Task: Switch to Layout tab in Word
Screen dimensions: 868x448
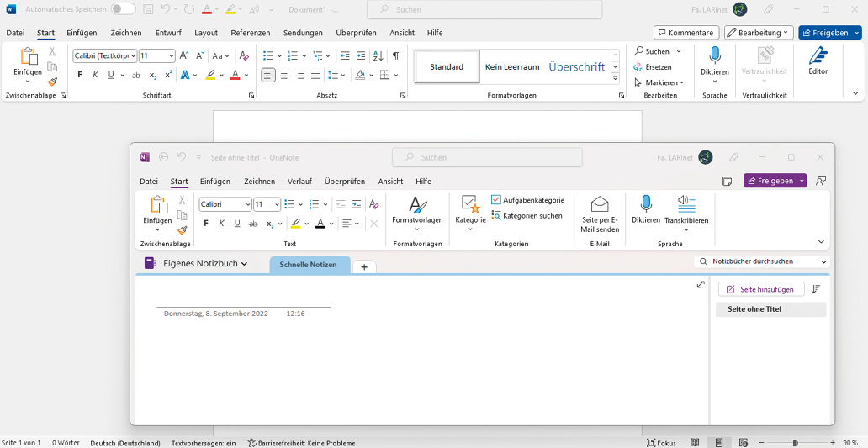Action: coord(206,33)
